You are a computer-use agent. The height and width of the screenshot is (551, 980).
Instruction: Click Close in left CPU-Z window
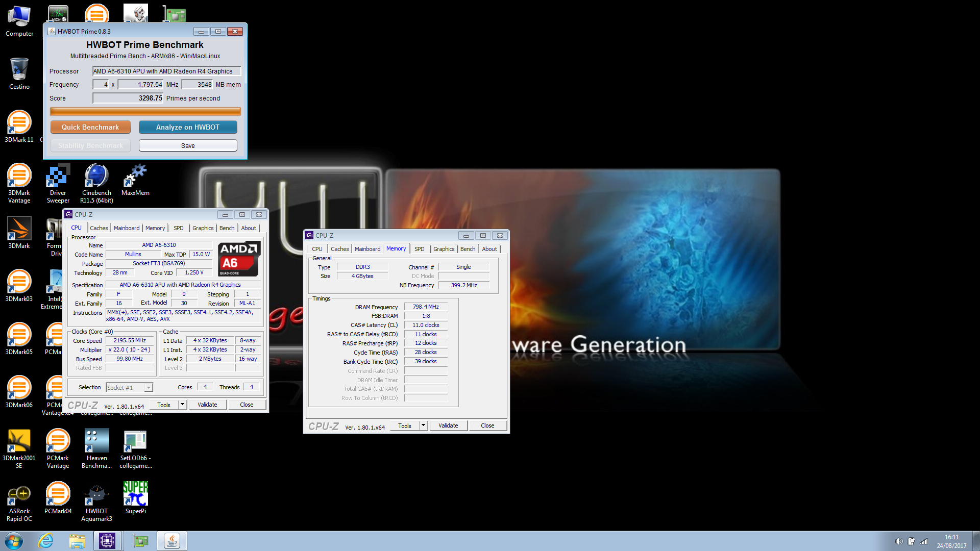pos(247,405)
